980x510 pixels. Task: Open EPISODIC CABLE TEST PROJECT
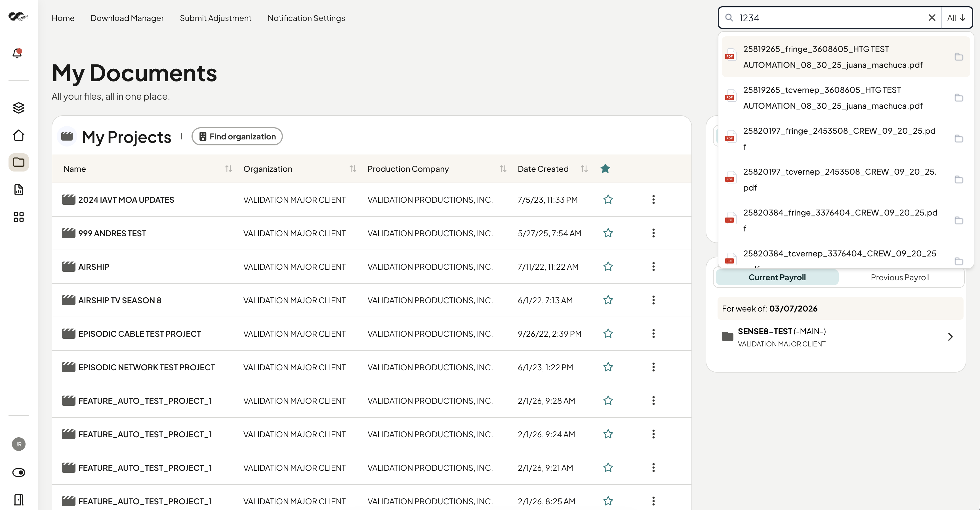click(x=140, y=334)
